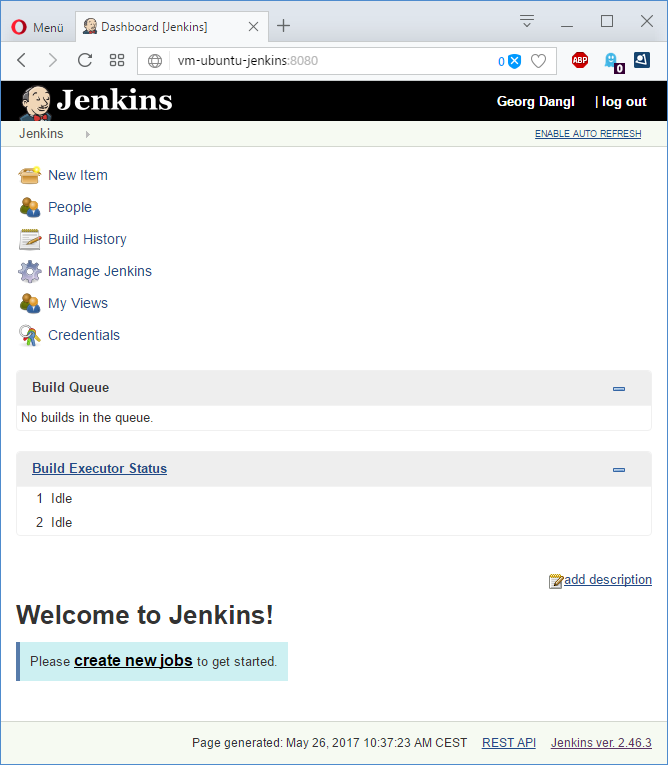The width and height of the screenshot is (668, 765).
Task: Reload the current page
Action: [85, 60]
